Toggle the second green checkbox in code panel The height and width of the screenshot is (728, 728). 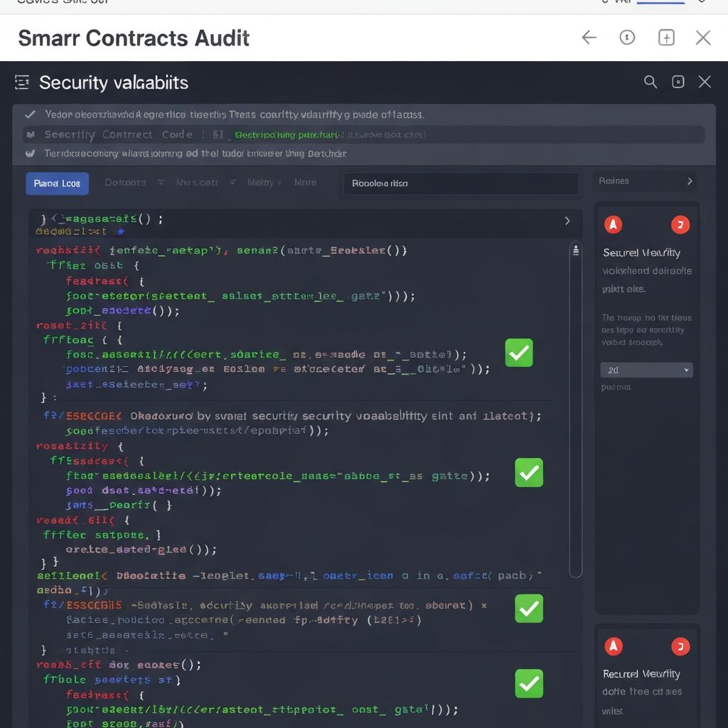coord(529,473)
